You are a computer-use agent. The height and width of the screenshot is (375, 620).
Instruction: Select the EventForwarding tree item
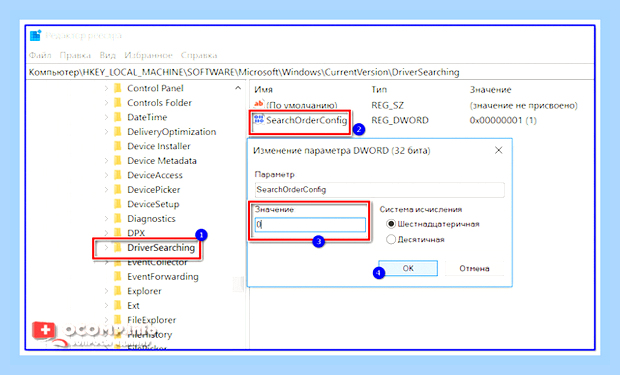click(163, 277)
